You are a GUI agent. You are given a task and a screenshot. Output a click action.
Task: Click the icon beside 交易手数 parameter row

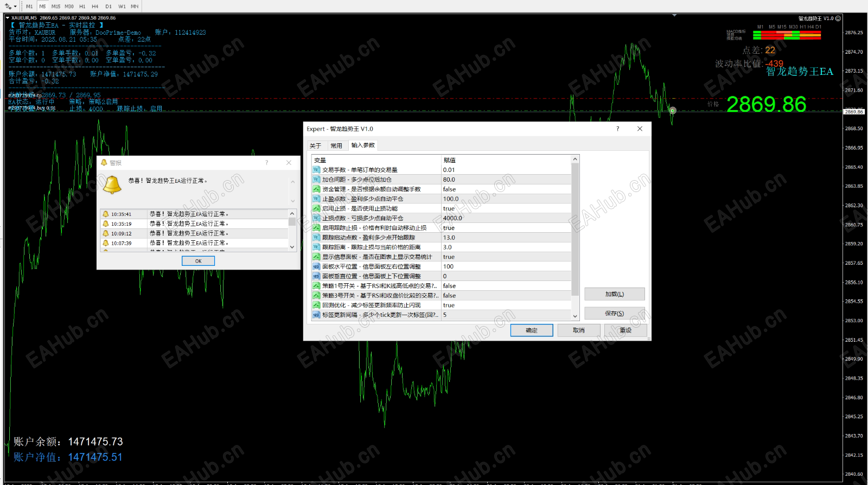[316, 170]
